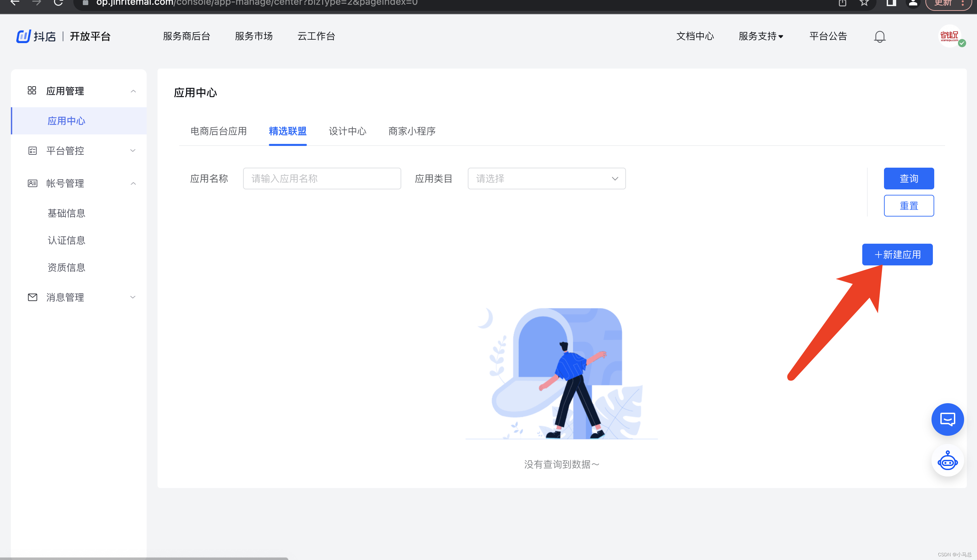Click the browser back arrow

[x=15, y=3]
